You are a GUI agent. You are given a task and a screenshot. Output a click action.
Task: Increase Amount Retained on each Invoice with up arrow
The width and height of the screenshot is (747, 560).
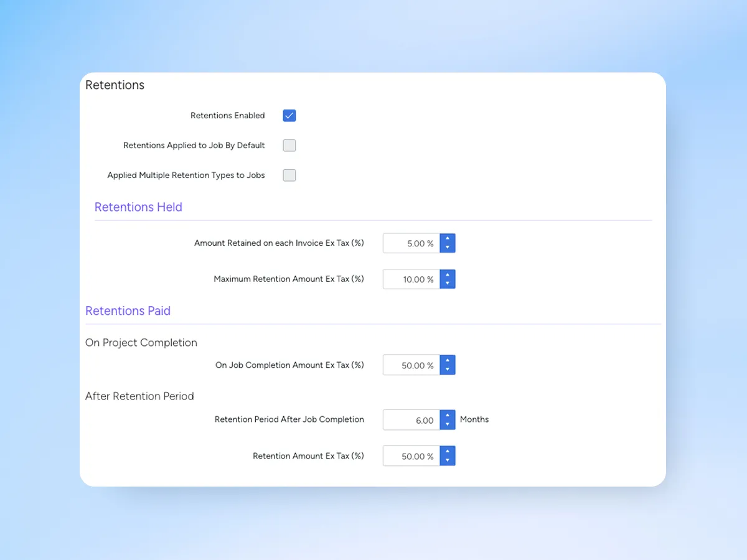pyautogui.click(x=448, y=238)
